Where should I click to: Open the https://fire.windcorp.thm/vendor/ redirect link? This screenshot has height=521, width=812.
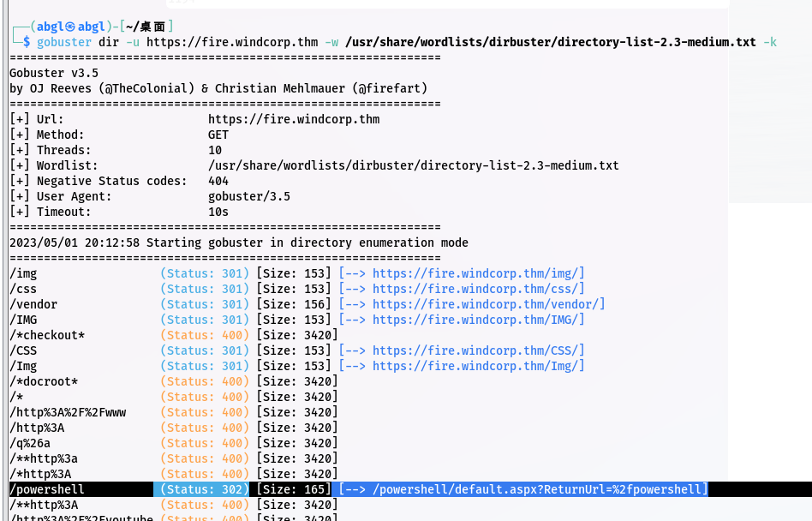tap(488, 304)
